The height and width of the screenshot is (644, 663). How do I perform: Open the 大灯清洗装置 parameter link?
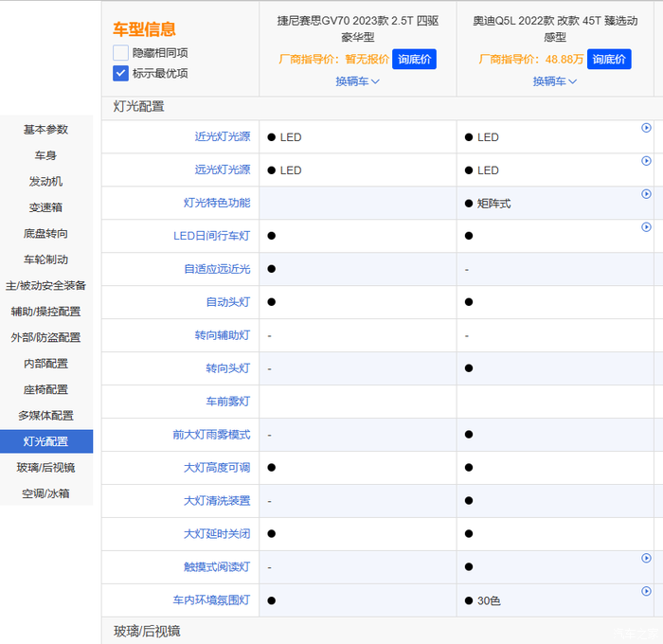click(x=217, y=501)
